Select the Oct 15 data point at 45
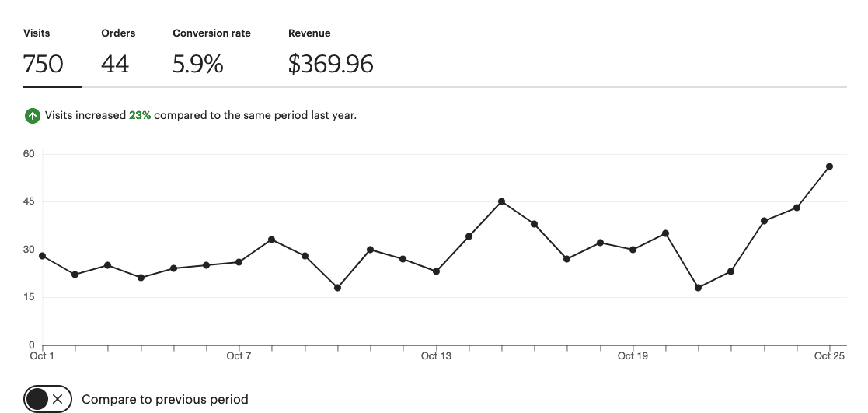This screenshot has height=413, width=868. click(501, 201)
